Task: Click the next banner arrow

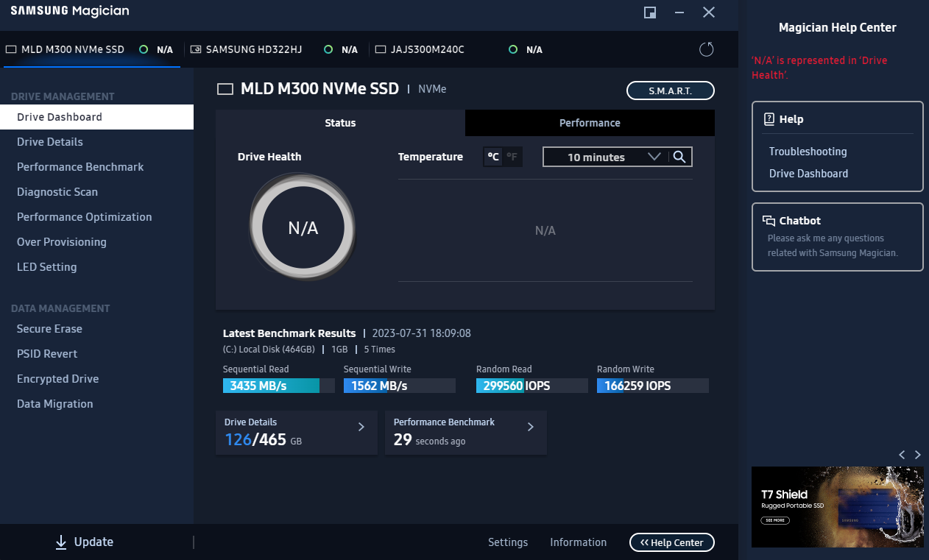Action: (x=917, y=455)
